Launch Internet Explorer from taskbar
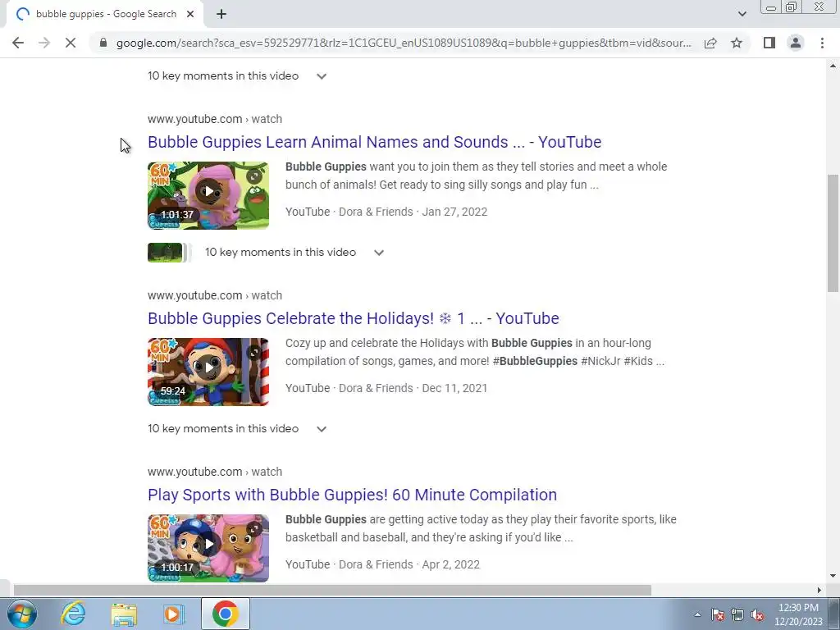 click(73, 614)
